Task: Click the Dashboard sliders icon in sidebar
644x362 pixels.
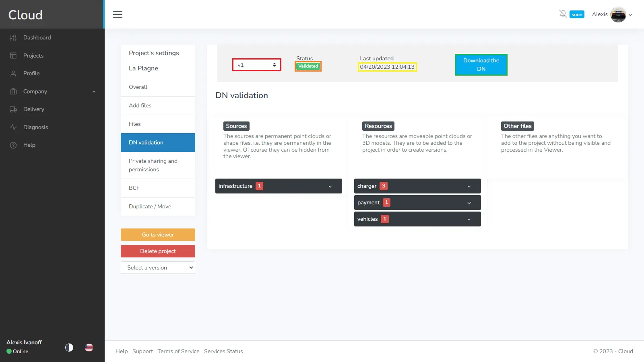Action: (13, 38)
